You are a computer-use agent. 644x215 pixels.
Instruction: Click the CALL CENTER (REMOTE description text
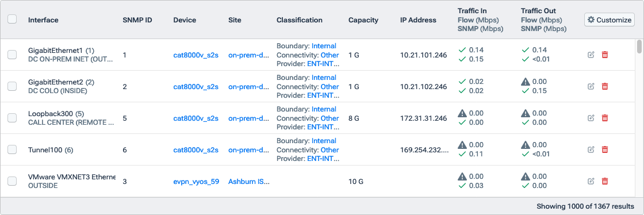click(x=71, y=122)
